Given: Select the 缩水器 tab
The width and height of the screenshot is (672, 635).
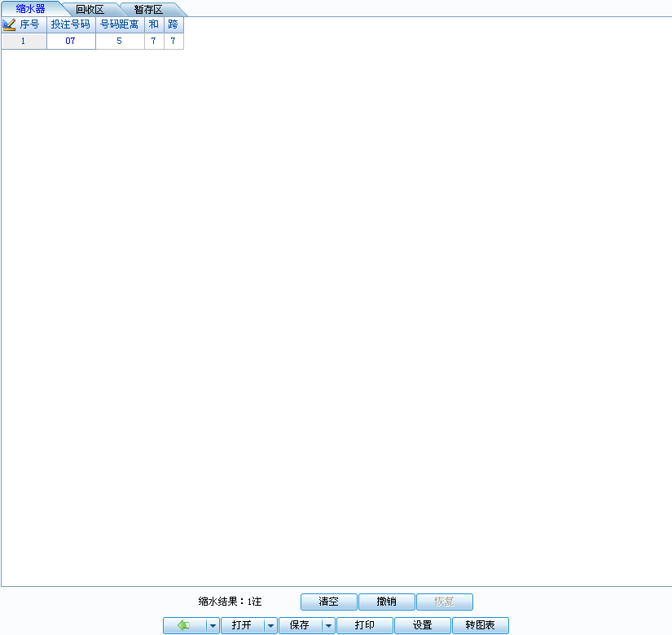Looking at the screenshot, I should coord(30,9).
